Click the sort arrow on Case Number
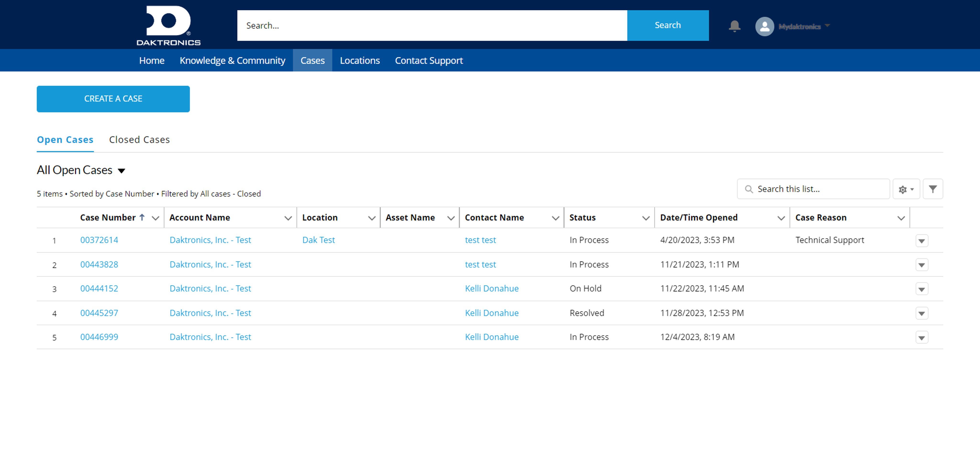 coord(142,217)
